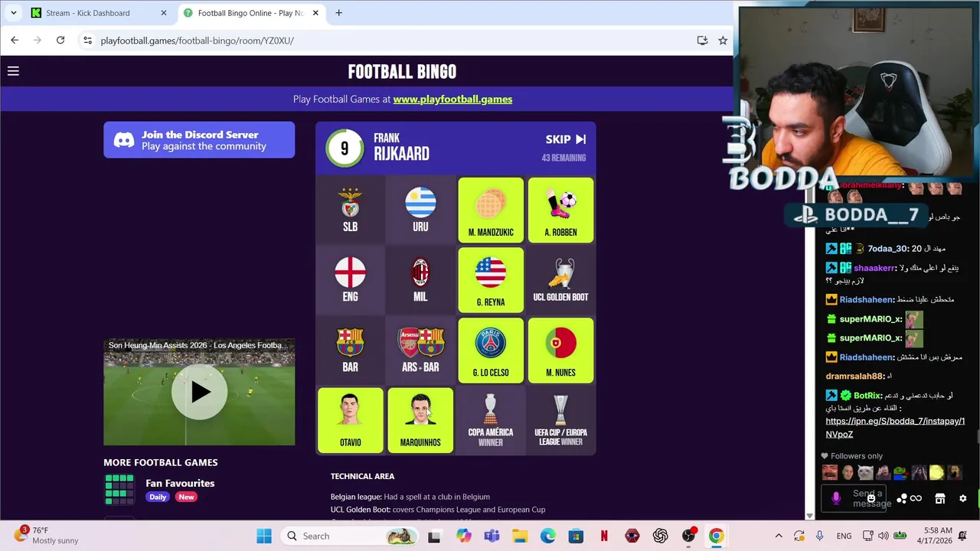Screen dimensions: 980x551
Task: Show hidden icons in system tray
Action: tap(779, 536)
